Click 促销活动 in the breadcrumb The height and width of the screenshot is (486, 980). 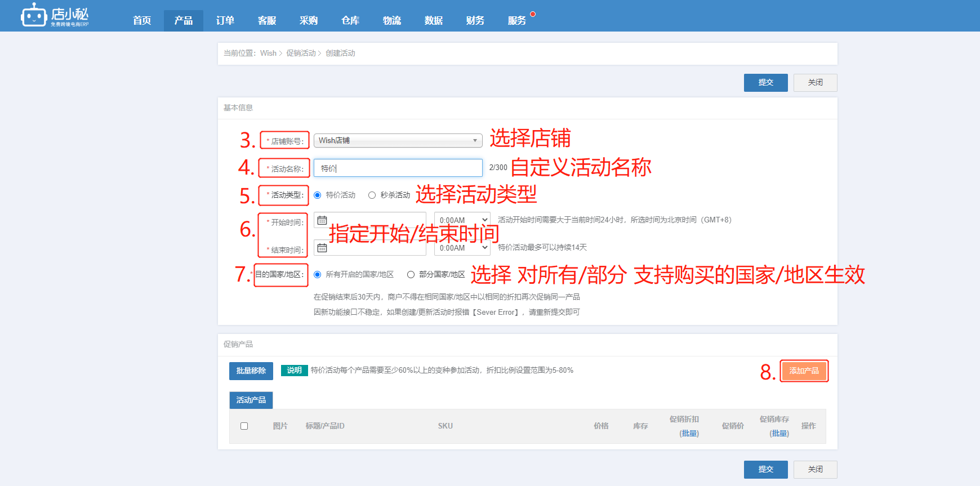point(301,53)
